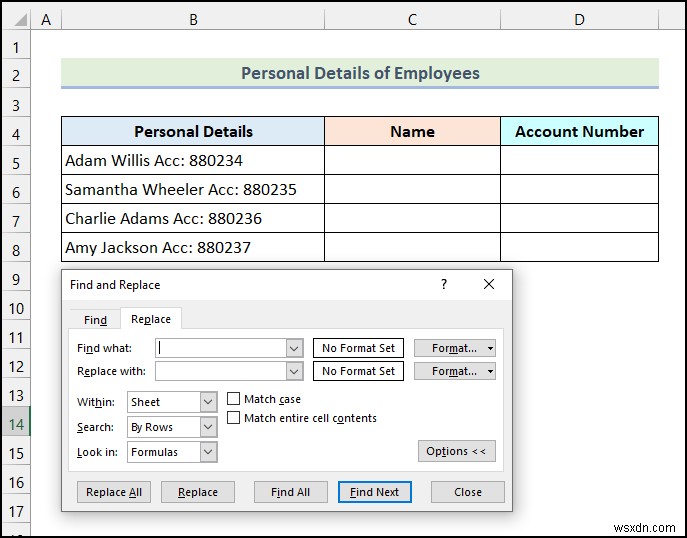Open the Format button beside Find what
Screen dimensions: 687x538
click(455, 348)
